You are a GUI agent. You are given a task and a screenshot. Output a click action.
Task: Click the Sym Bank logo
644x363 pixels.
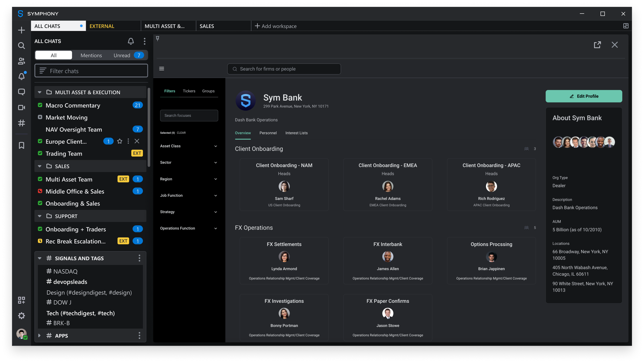[246, 101]
